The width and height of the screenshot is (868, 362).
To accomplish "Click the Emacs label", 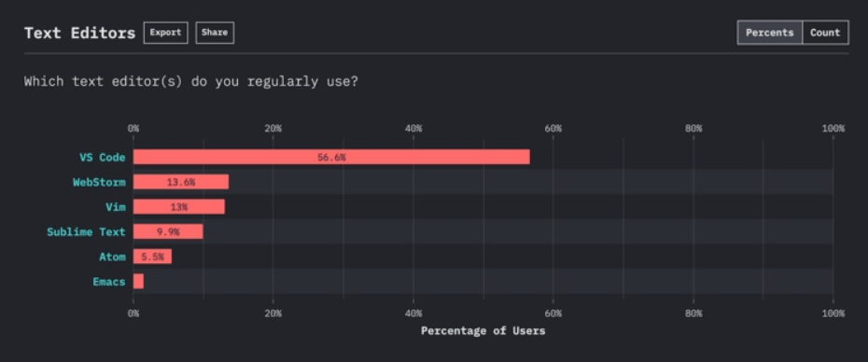I will click(109, 282).
